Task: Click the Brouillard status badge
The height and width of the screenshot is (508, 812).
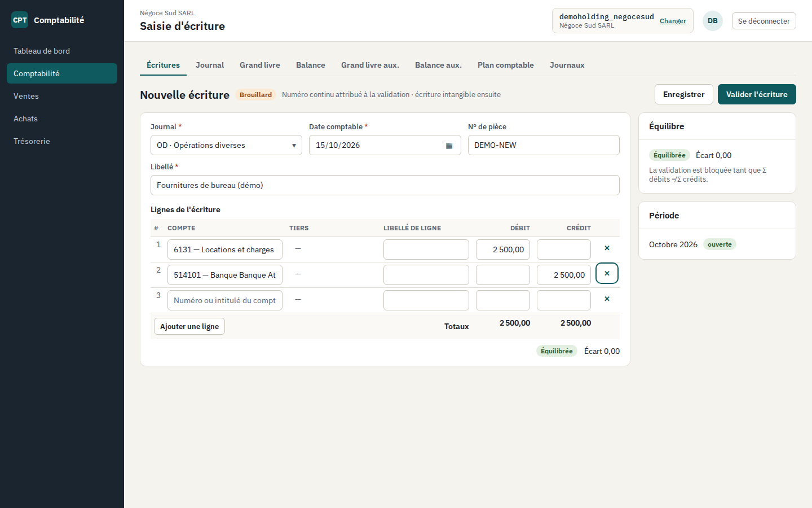Action: 255,95
